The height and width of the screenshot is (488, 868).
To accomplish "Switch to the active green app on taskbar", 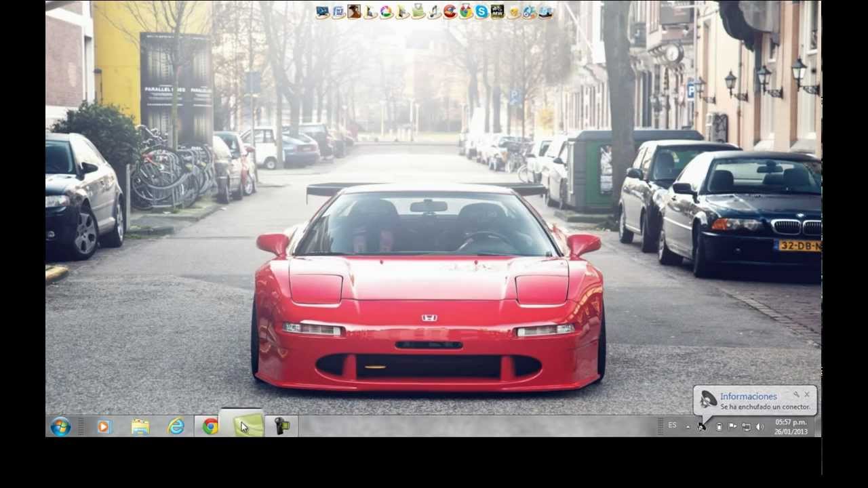I will pyautogui.click(x=245, y=426).
